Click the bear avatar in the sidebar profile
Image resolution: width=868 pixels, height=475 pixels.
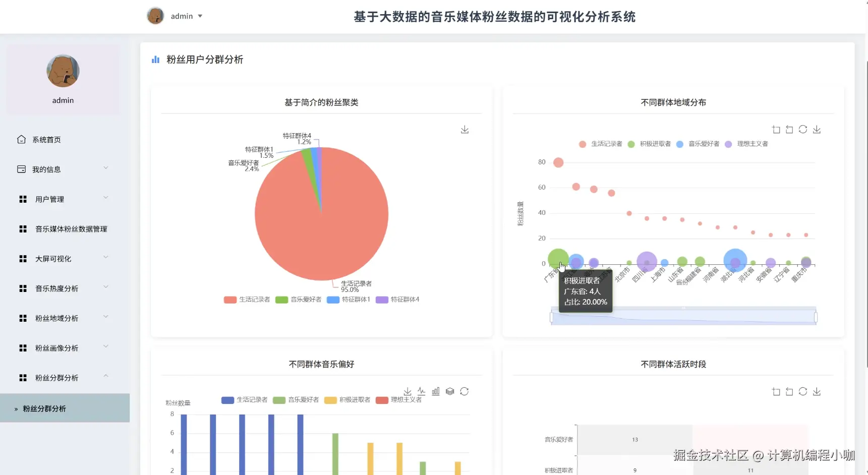pyautogui.click(x=63, y=71)
